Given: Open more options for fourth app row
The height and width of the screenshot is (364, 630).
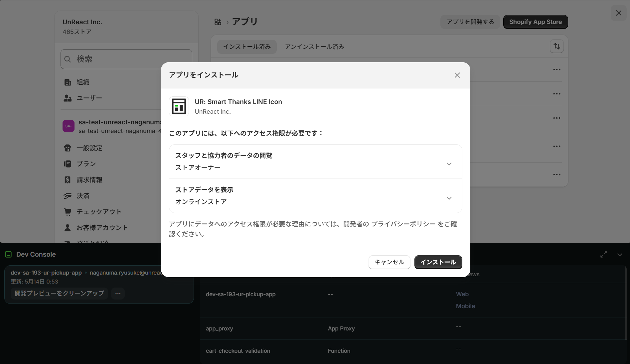Looking at the screenshot, I should click(x=557, y=146).
